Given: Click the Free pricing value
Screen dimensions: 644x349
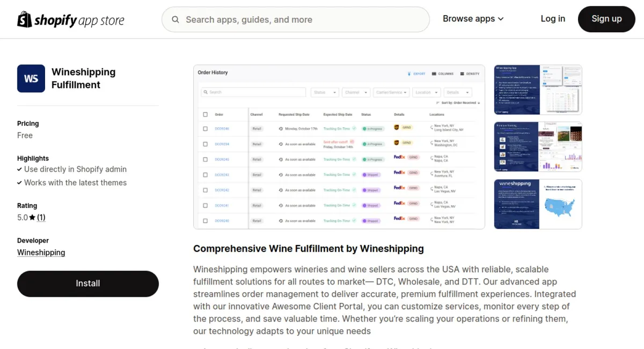Looking at the screenshot, I should click(25, 135).
